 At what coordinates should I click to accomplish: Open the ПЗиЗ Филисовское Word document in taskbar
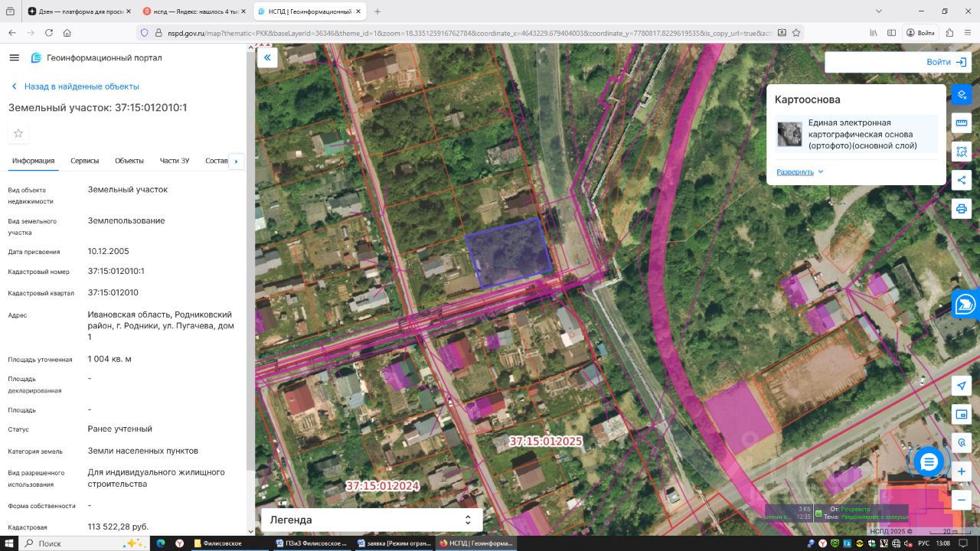pyautogui.click(x=313, y=543)
